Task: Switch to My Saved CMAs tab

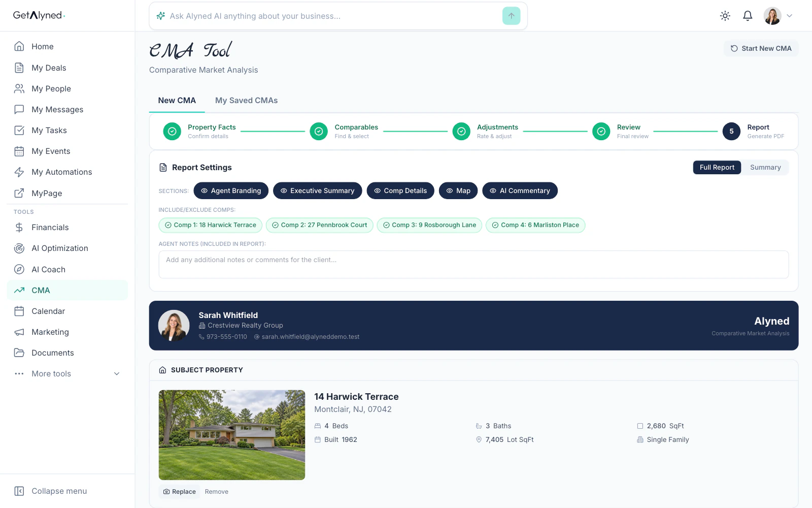Action: point(246,101)
